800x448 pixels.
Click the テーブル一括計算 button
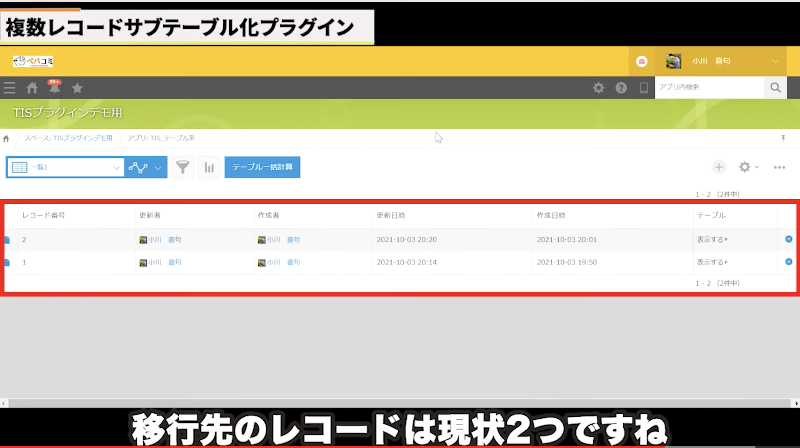tap(262, 167)
